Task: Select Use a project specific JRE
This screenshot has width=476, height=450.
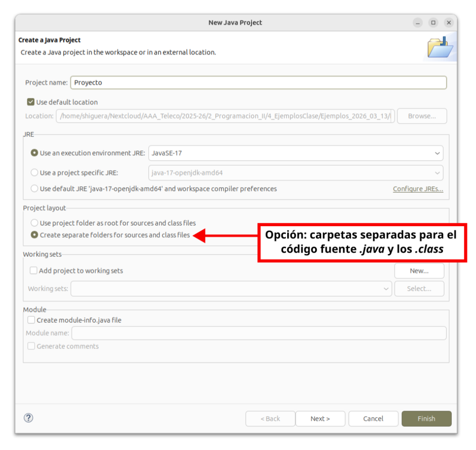Action: (x=34, y=173)
